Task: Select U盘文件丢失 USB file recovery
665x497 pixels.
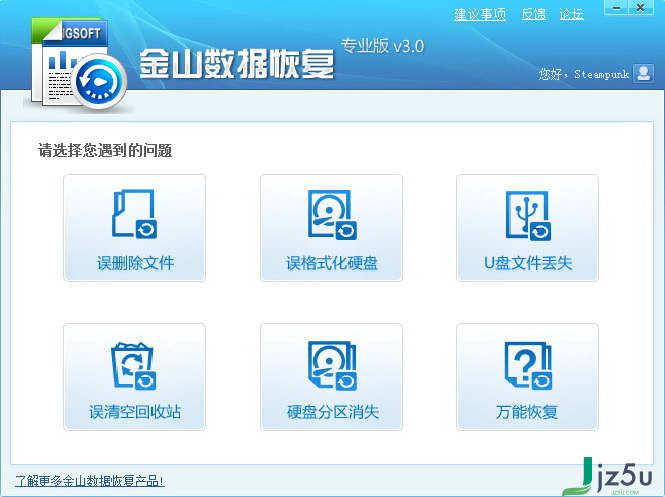Action: (527, 228)
